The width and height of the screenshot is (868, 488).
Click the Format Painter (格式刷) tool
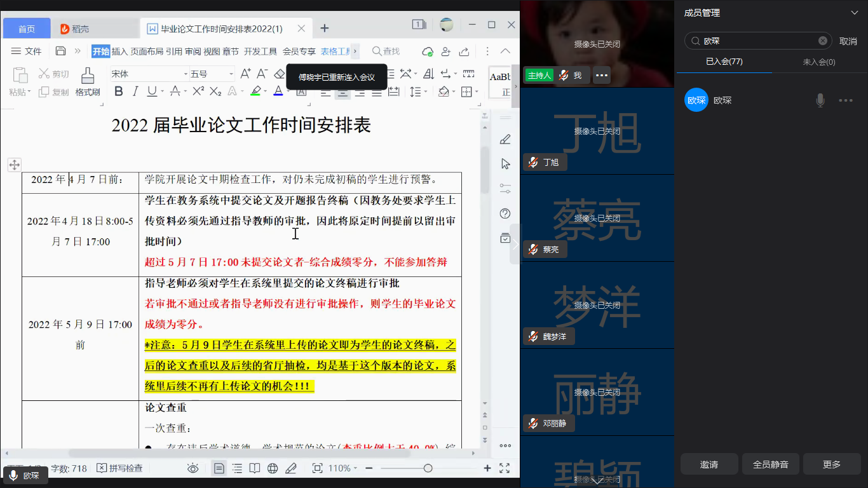click(x=88, y=82)
